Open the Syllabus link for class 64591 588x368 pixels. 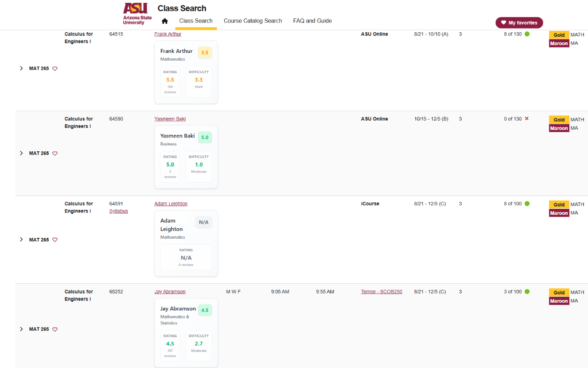coord(119,211)
